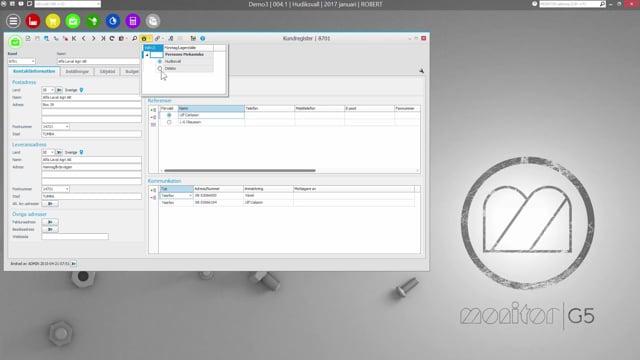The width and height of the screenshot is (640, 360).
Task: Open Land dropdown under Leveransadress
Action: coord(52,152)
